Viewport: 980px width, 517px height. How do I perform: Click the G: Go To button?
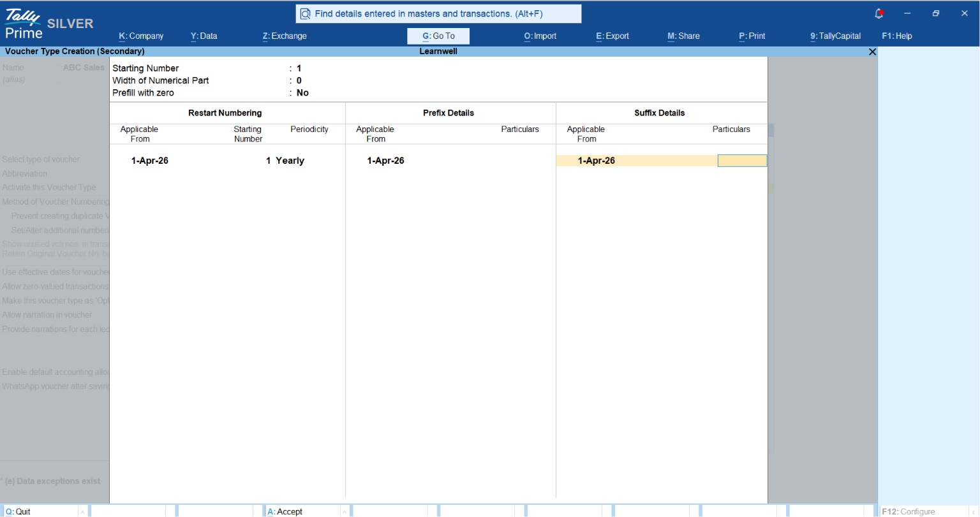click(x=438, y=36)
